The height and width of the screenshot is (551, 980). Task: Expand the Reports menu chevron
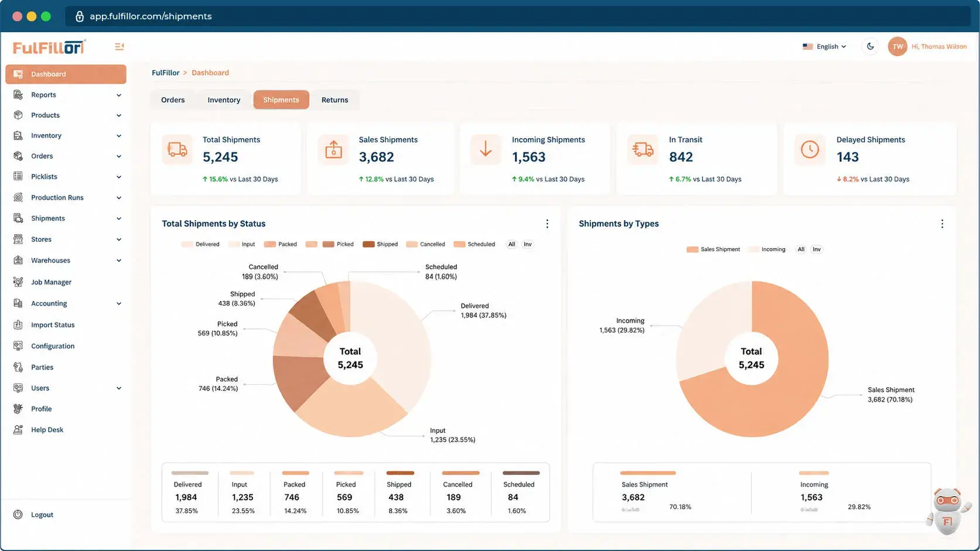click(x=119, y=95)
